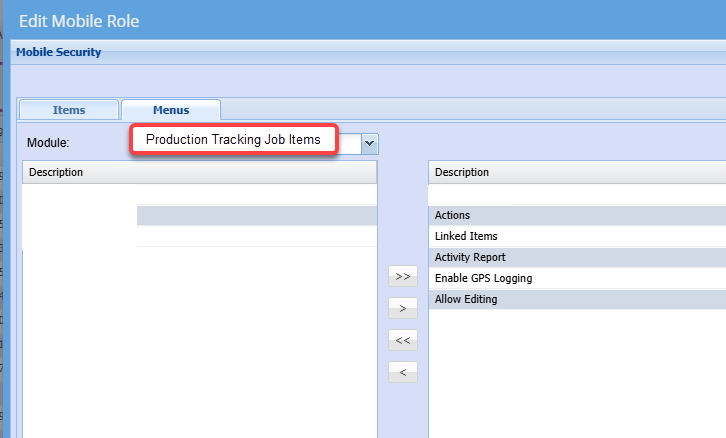The width and height of the screenshot is (726, 438).
Task: Click the move all left << button
Action: point(403,340)
